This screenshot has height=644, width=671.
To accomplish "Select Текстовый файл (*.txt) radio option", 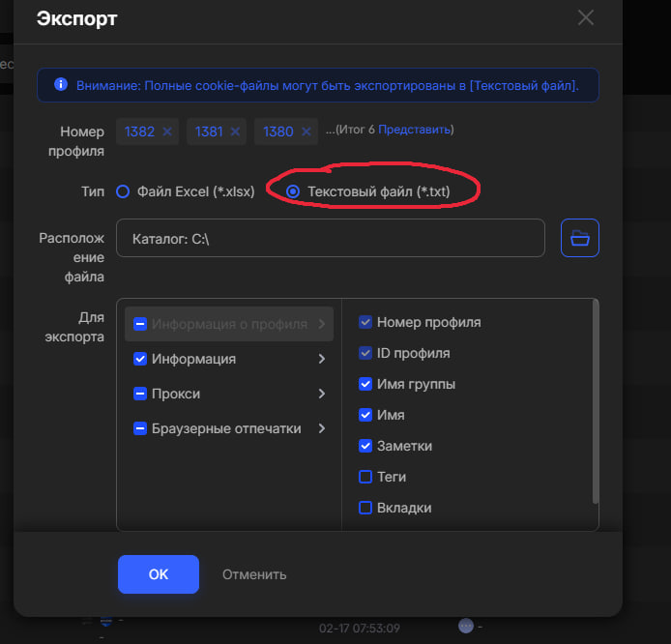I will tap(293, 191).
